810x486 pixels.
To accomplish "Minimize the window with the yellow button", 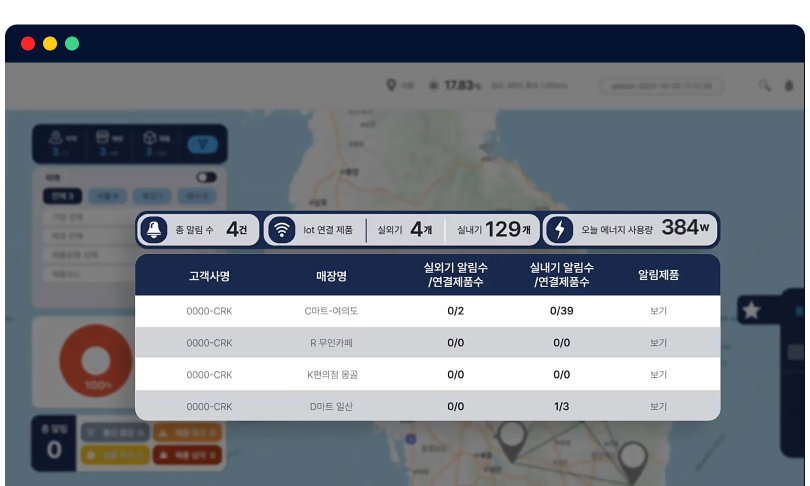I will [x=50, y=43].
